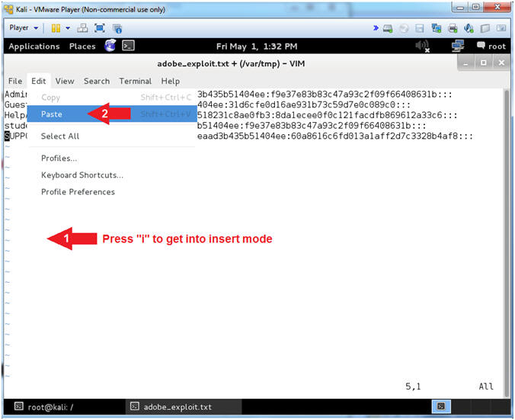515x420 pixels.
Task: Click the USB device icon in VMware toolbar
Action: (x=485, y=29)
